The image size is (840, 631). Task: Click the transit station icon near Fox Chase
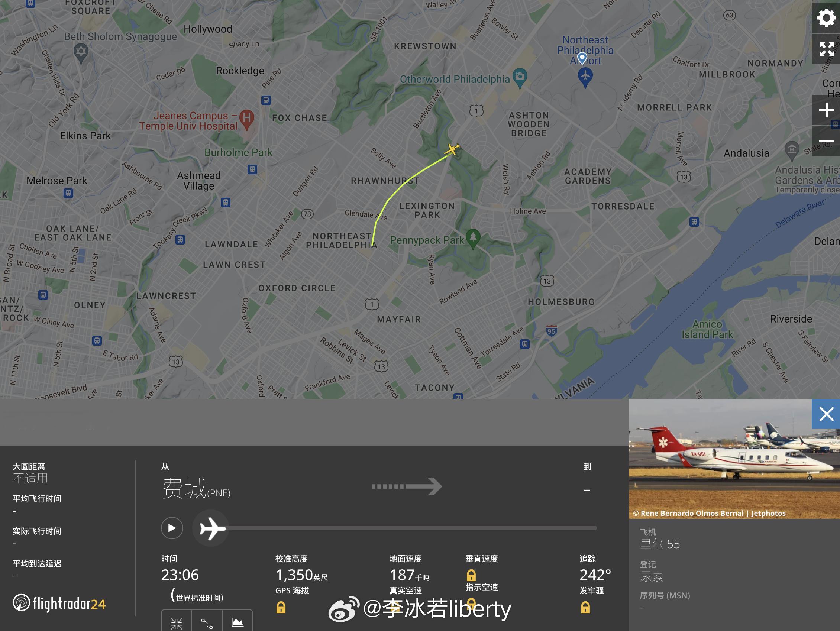[x=266, y=100]
